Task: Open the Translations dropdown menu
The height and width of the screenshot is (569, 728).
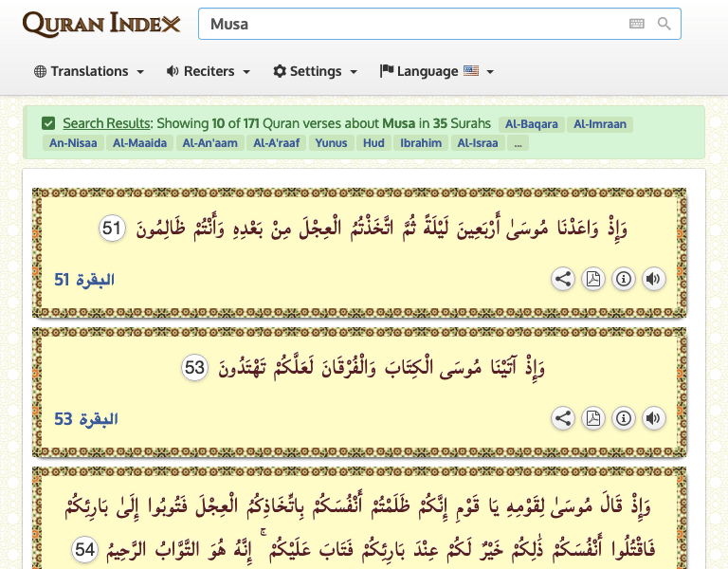Action: pyautogui.click(x=89, y=71)
